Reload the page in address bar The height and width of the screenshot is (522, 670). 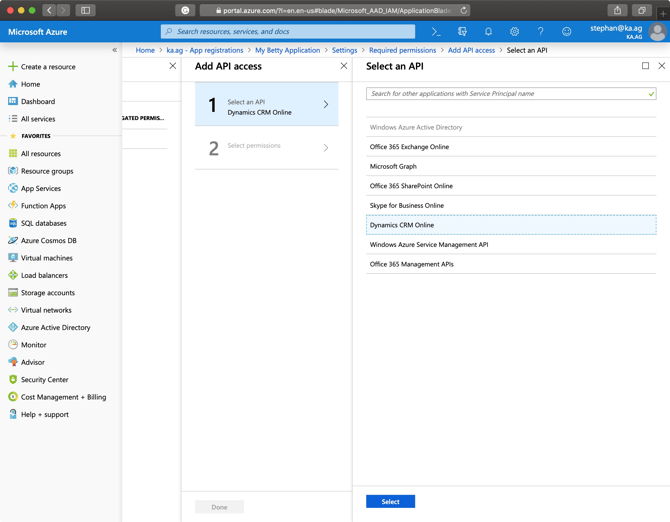click(x=464, y=10)
